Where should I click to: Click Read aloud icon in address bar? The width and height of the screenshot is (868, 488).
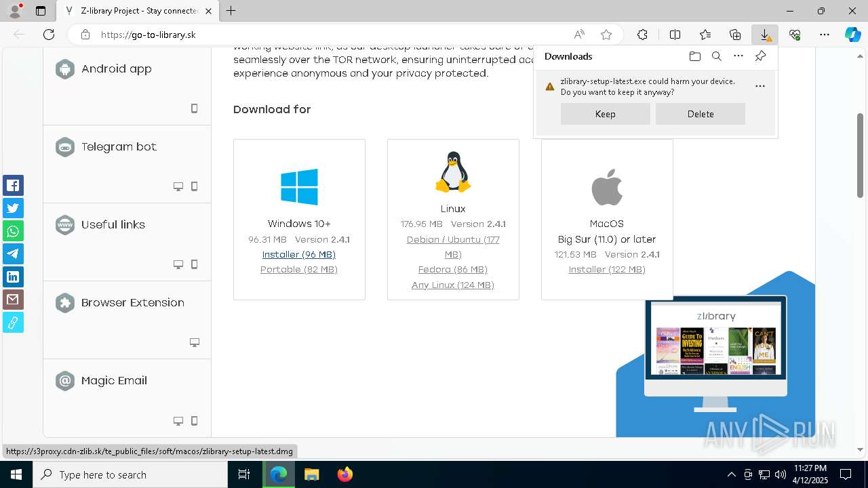[x=579, y=35]
